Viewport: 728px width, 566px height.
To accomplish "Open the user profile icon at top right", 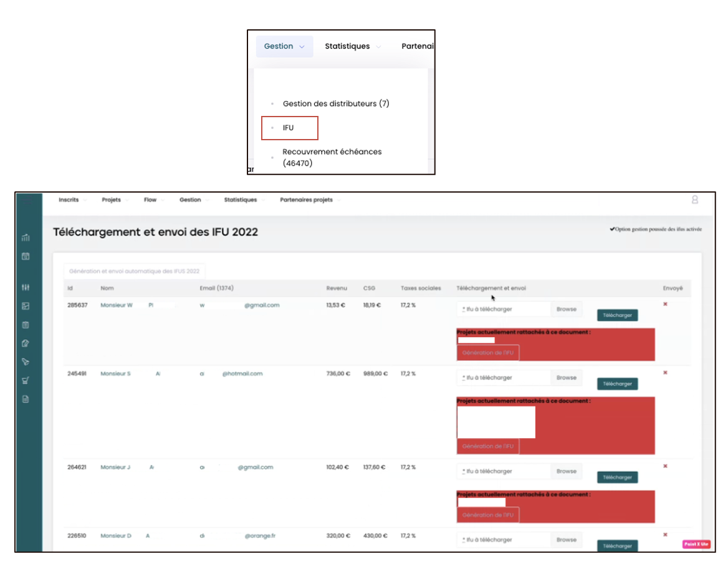I will coord(694,200).
